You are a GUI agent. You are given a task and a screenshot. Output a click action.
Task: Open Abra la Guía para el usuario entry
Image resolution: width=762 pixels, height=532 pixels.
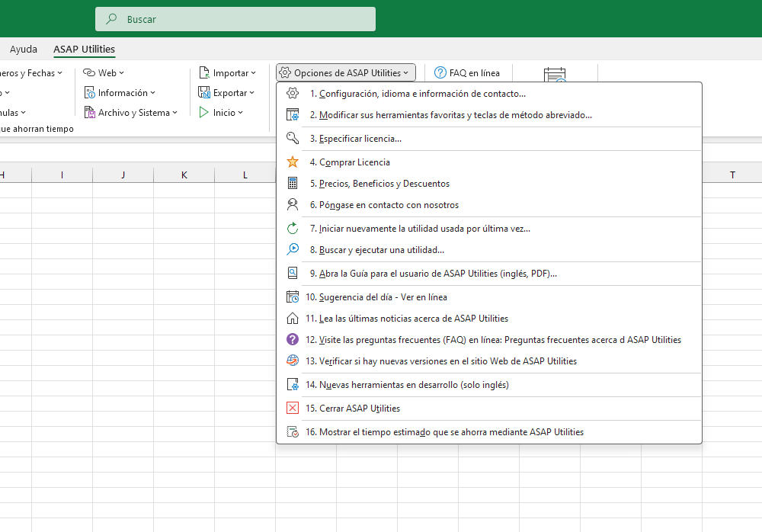click(489, 274)
